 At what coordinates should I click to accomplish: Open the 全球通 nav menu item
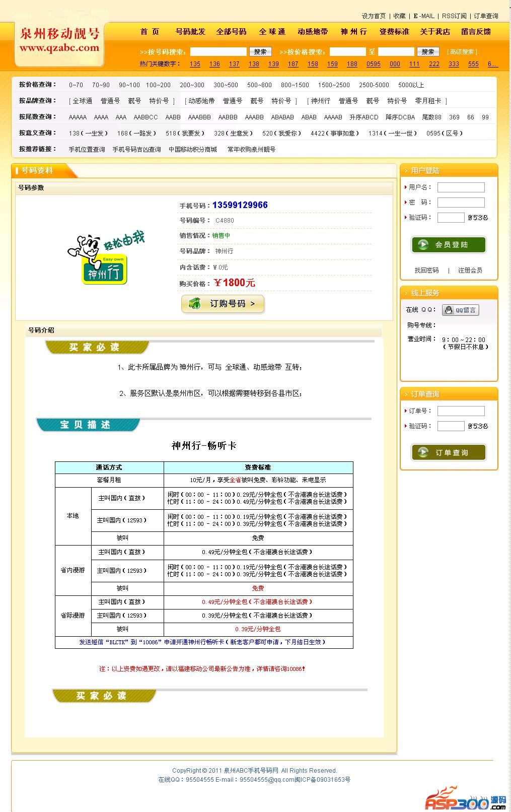[272, 32]
